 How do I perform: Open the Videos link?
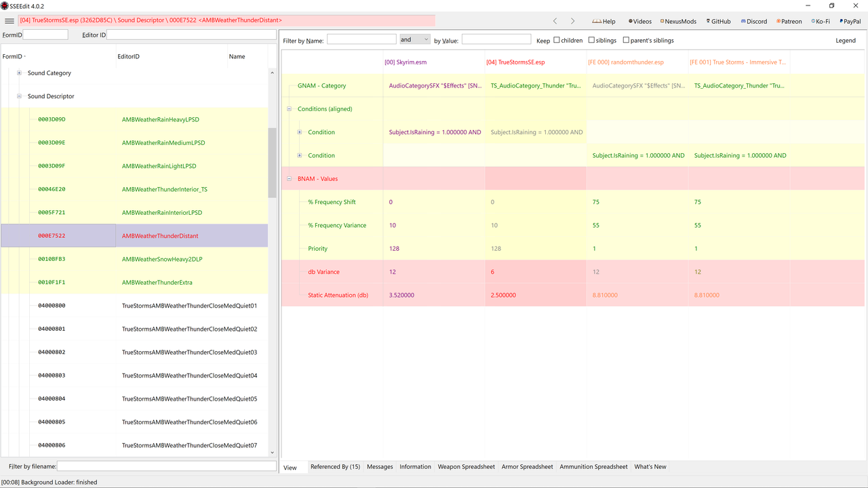click(x=640, y=21)
